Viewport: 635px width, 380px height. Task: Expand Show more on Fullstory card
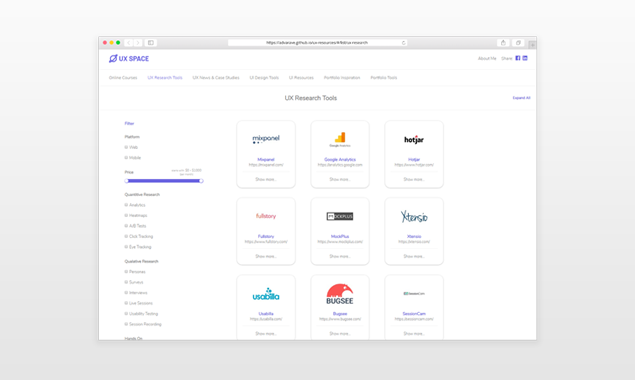(x=266, y=256)
